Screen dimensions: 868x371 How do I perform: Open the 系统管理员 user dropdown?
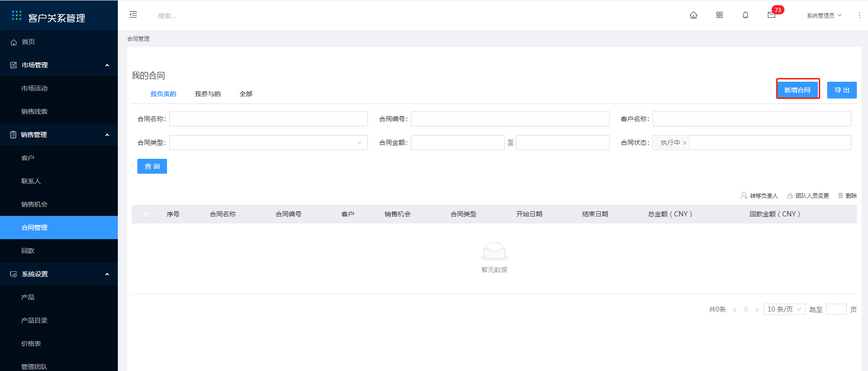[824, 15]
